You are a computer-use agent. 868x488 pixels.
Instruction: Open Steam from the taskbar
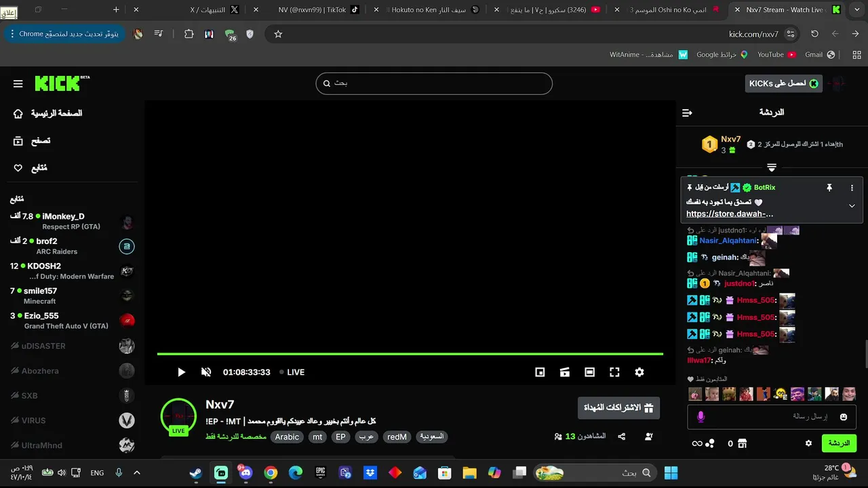pos(196,472)
